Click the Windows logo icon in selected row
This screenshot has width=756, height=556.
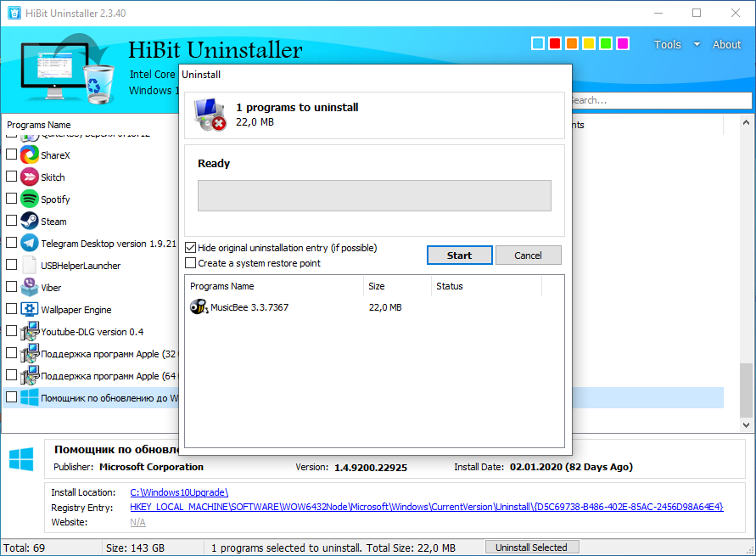tap(30, 397)
